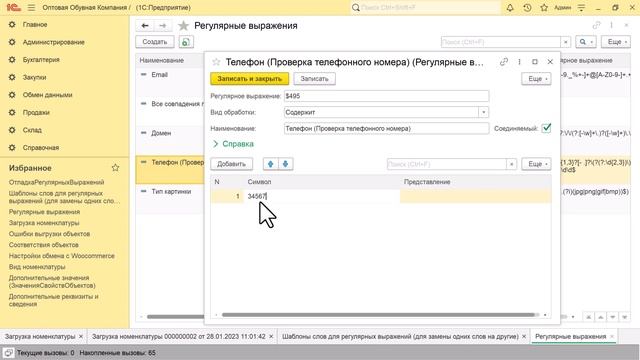This screenshot has width=640, height=360.
Task: Toggle the Соединяемый checkbox
Action: (546, 128)
